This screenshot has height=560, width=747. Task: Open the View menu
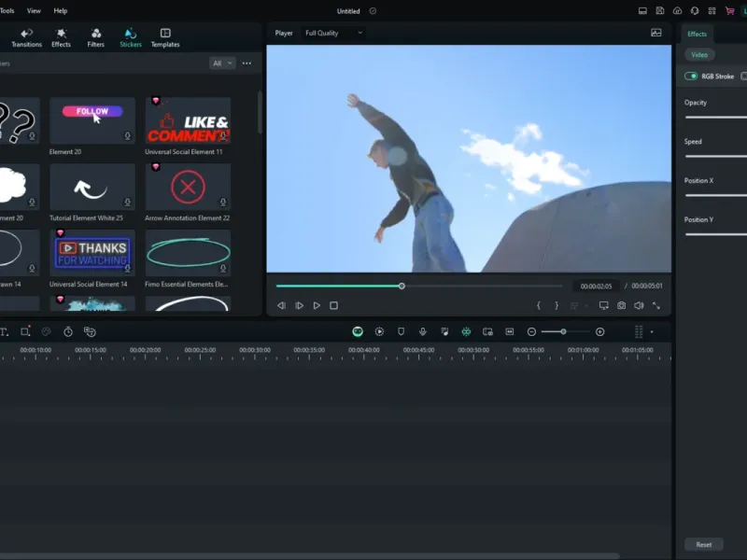point(34,10)
